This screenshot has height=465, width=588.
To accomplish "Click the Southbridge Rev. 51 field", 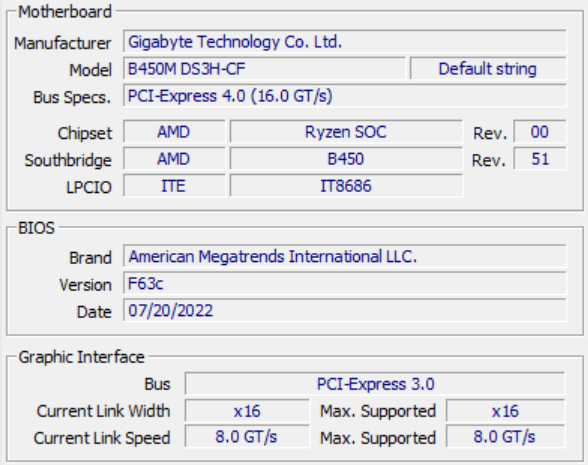I will click(540, 159).
